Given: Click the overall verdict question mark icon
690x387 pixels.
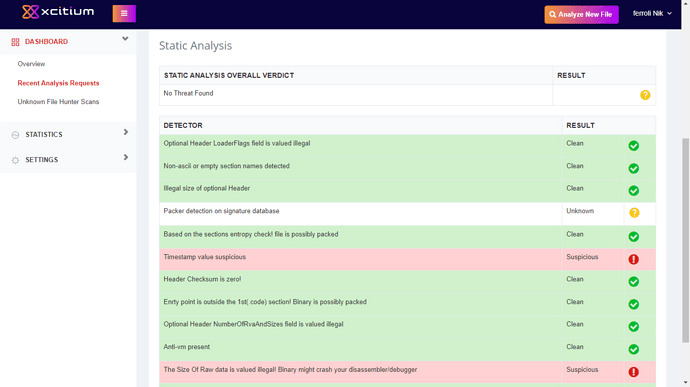Looking at the screenshot, I should [645, 95].
